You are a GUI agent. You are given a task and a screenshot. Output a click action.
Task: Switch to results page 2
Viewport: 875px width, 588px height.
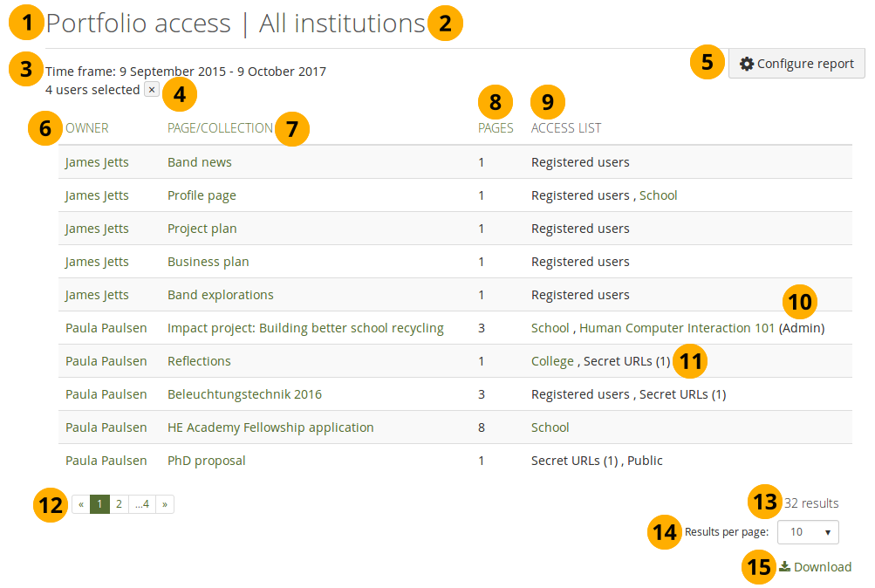(119, 504)
